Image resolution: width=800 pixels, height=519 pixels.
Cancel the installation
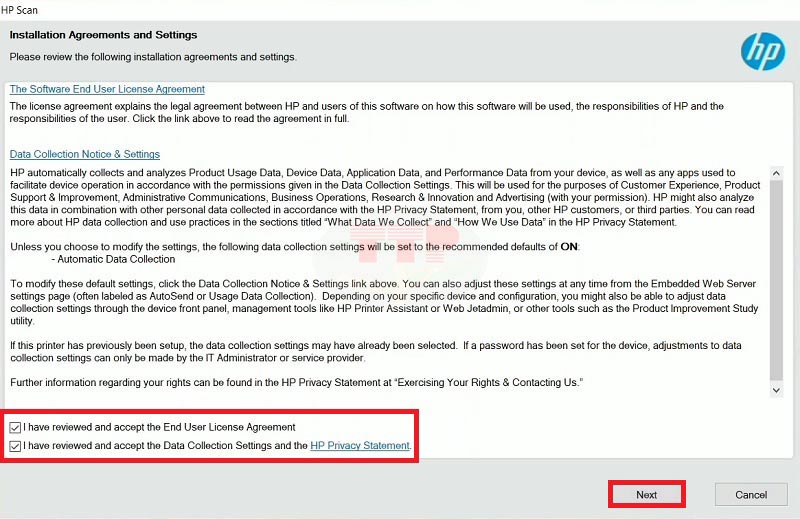coord(751,494)
